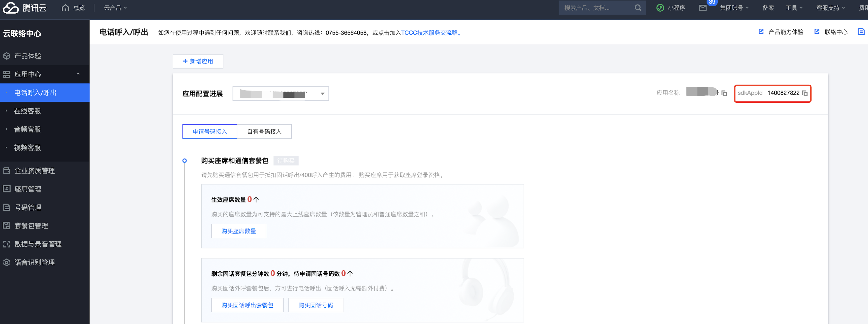Click copy icon next to application name
Image resolution: width=868 pixels, height=324 pixels.
pyautogui.click(x=724, y=93)
